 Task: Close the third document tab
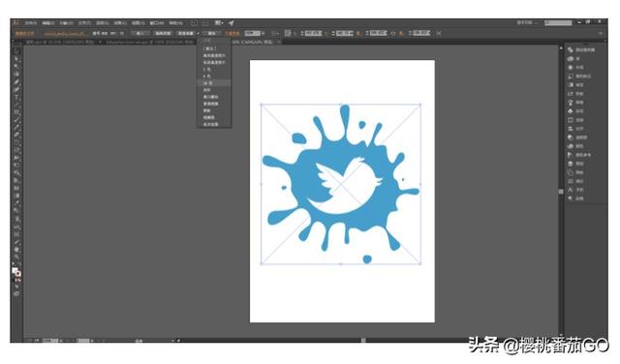pyautogui.click(x=279, y=42)
